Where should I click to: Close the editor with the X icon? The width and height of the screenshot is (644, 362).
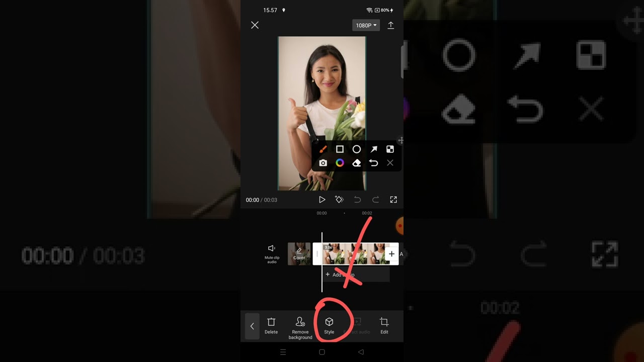coord(255,25)
